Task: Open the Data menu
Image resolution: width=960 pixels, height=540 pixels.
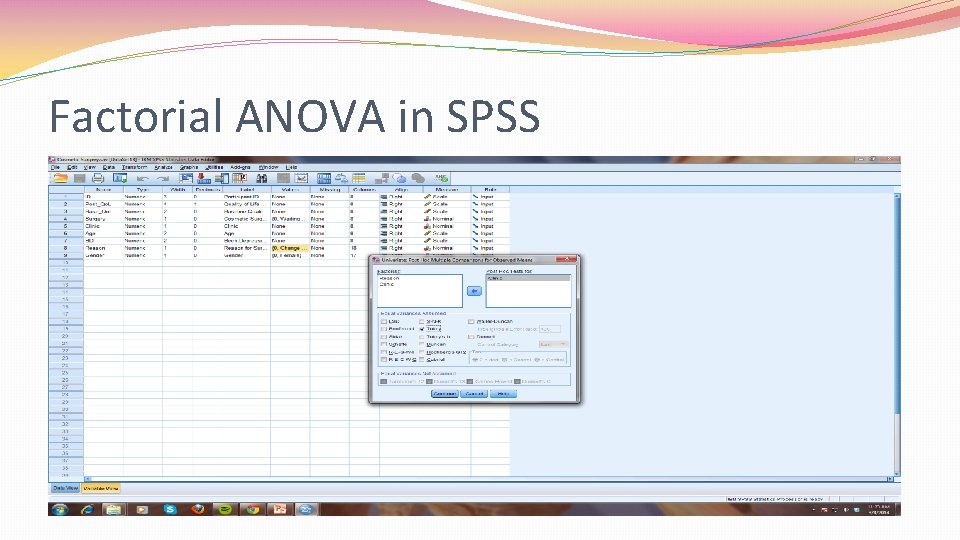Action: pyautogui.click(x=108, y=167)
